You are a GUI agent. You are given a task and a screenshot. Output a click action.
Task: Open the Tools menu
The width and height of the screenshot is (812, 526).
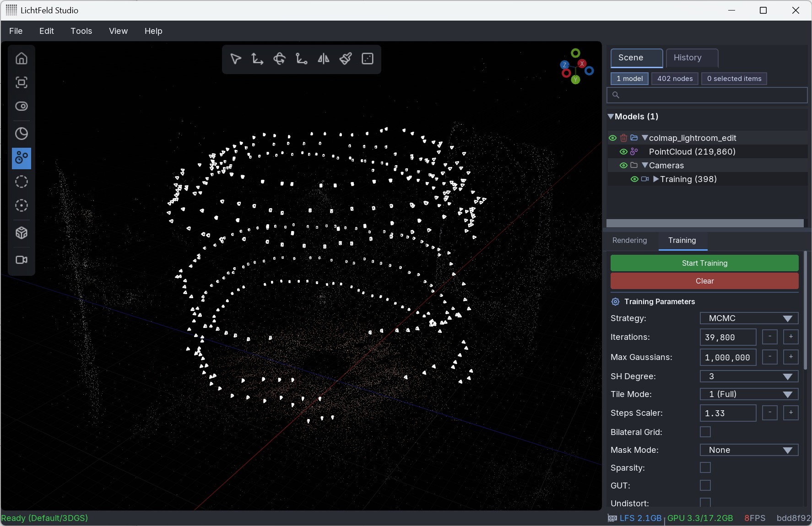pos(81,31)
